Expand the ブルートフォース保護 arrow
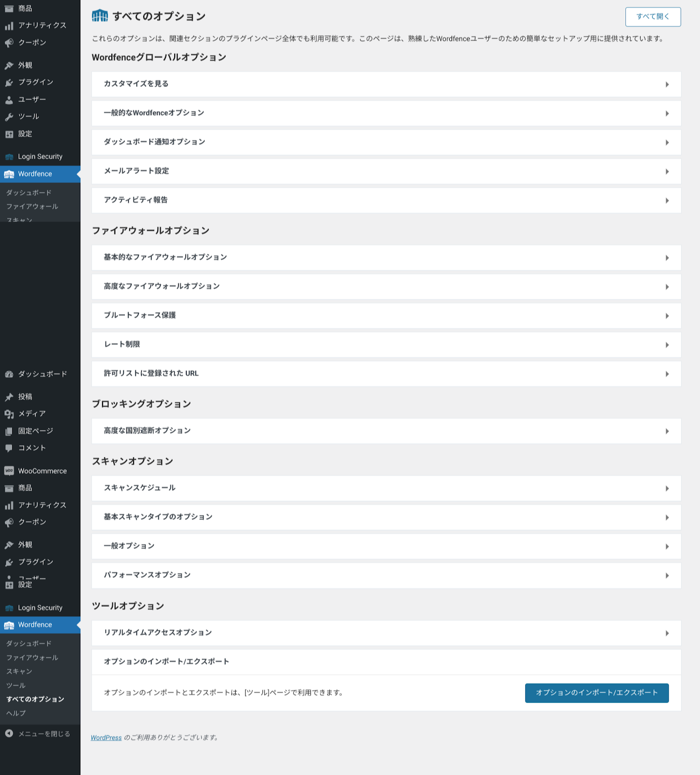 (x=667, y=316)
